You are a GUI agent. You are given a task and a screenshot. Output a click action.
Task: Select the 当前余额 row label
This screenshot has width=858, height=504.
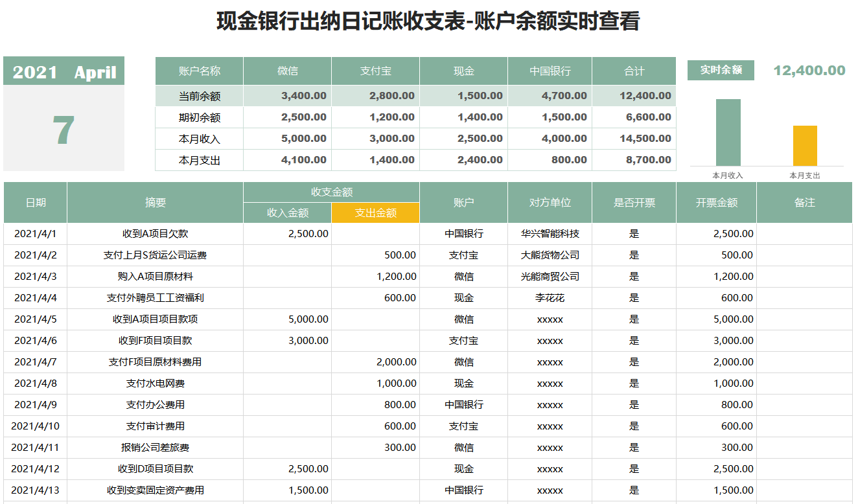pos(199,95)
